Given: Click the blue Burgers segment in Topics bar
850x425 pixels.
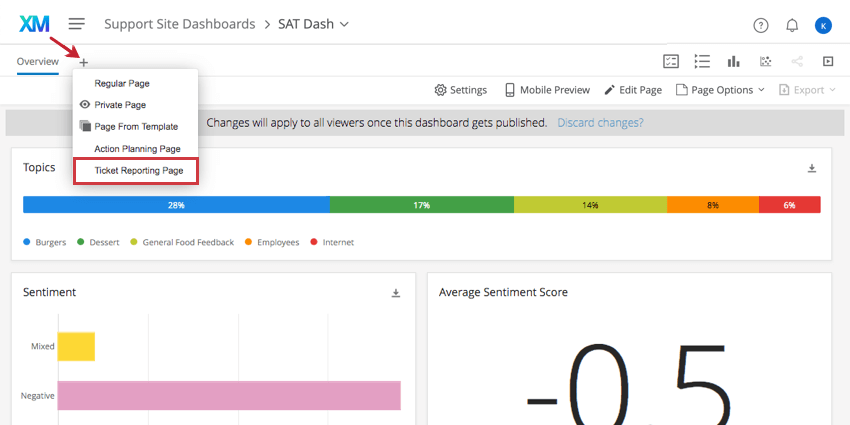Looking at the screenshot, I should pos(176,204).
